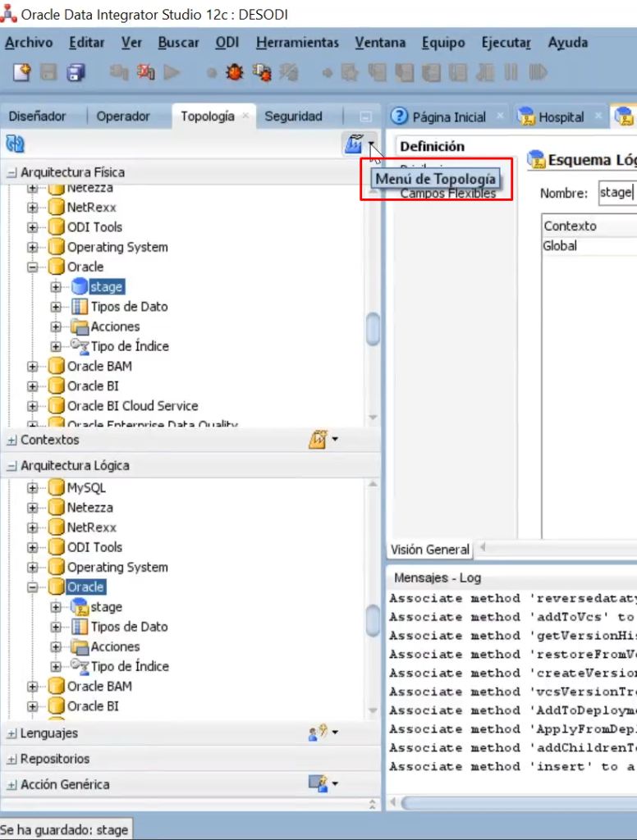
Task: Click into the Nombre input field
Action: coord(617,193)
